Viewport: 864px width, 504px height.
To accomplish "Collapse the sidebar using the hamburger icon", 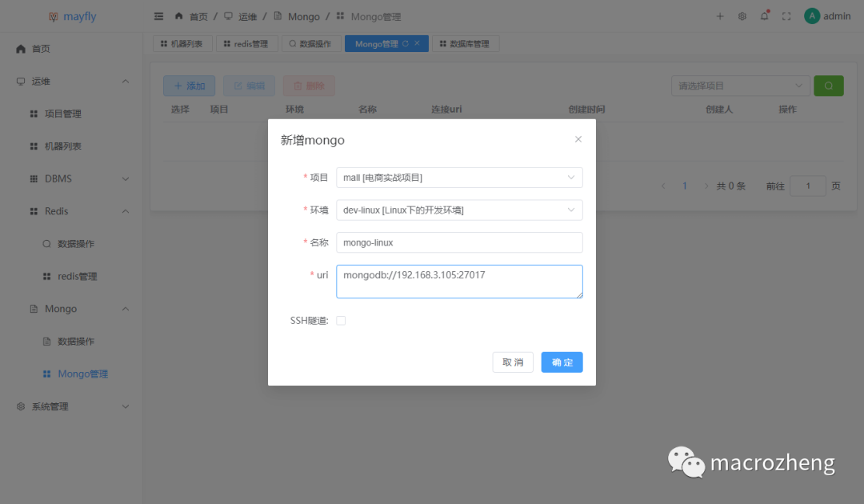I will pos(158,15).
